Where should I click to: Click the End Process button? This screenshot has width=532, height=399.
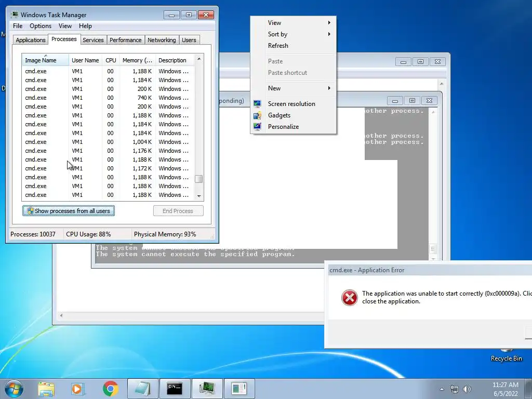(x=178, y=211)
